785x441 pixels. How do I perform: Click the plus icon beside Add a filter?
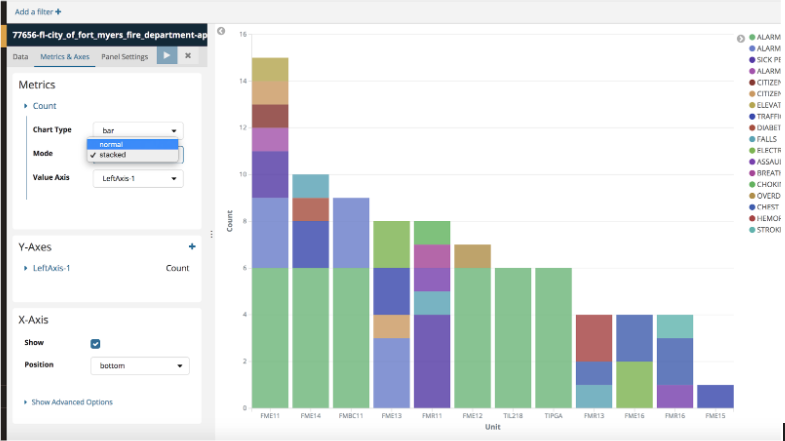point(58,12)
